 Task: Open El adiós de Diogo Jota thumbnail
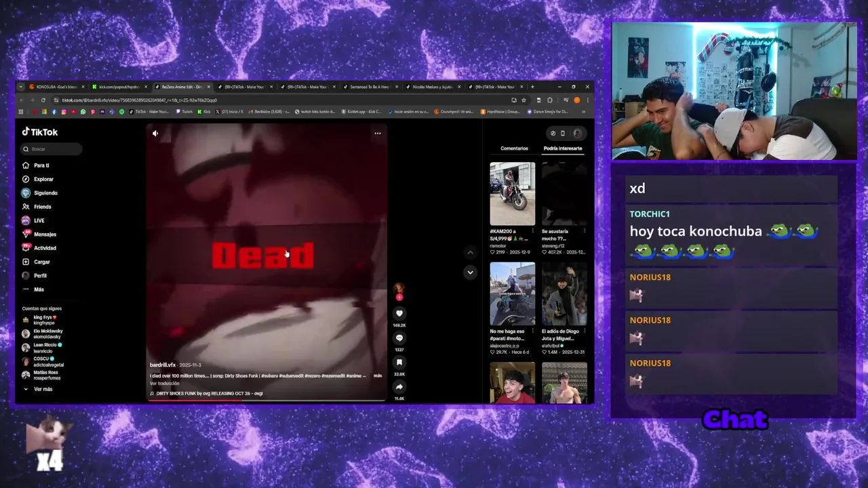tap(564, 294)
